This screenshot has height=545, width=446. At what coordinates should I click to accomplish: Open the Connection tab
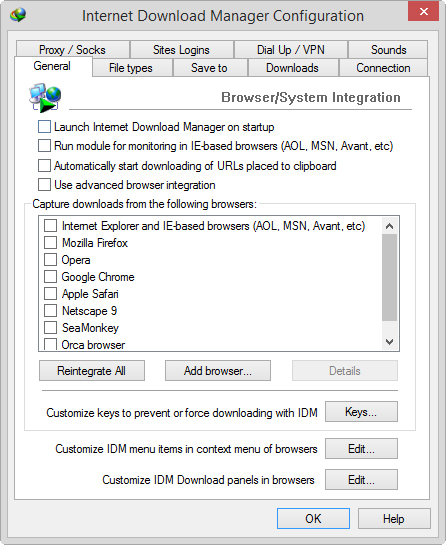pos(383,68)
